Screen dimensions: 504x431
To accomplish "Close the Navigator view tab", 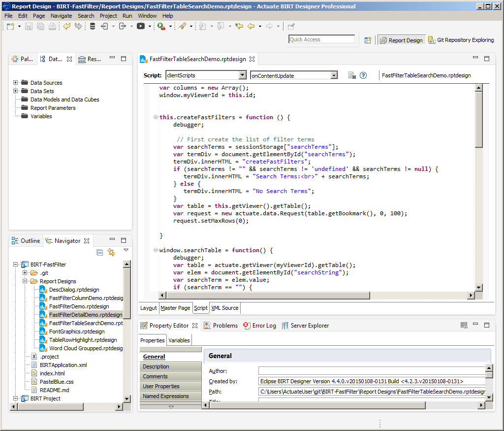I will click(87, 241).
